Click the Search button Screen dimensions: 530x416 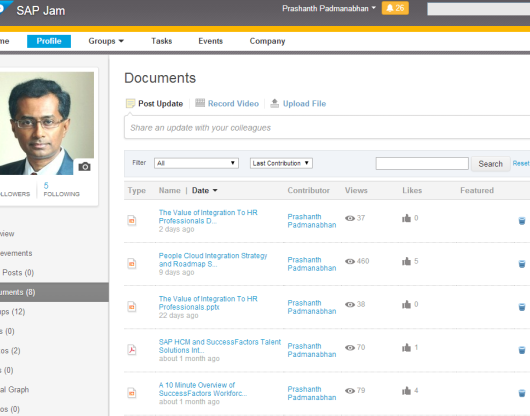click(x=490, y=164)
